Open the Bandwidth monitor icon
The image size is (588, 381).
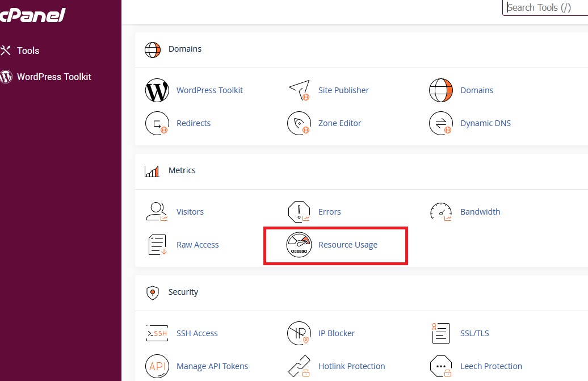tap(441, 211)
